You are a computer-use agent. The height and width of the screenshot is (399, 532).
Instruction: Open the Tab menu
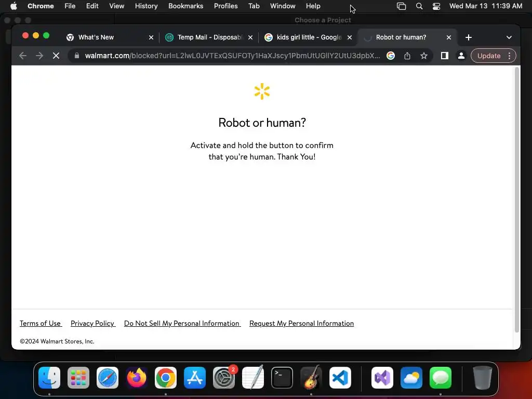(254, 6)
